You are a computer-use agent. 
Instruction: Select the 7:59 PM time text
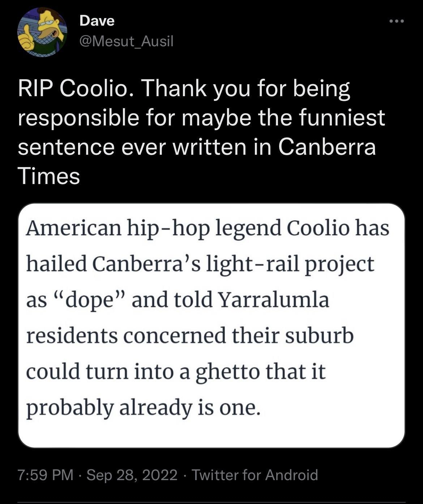coord(46,474)
